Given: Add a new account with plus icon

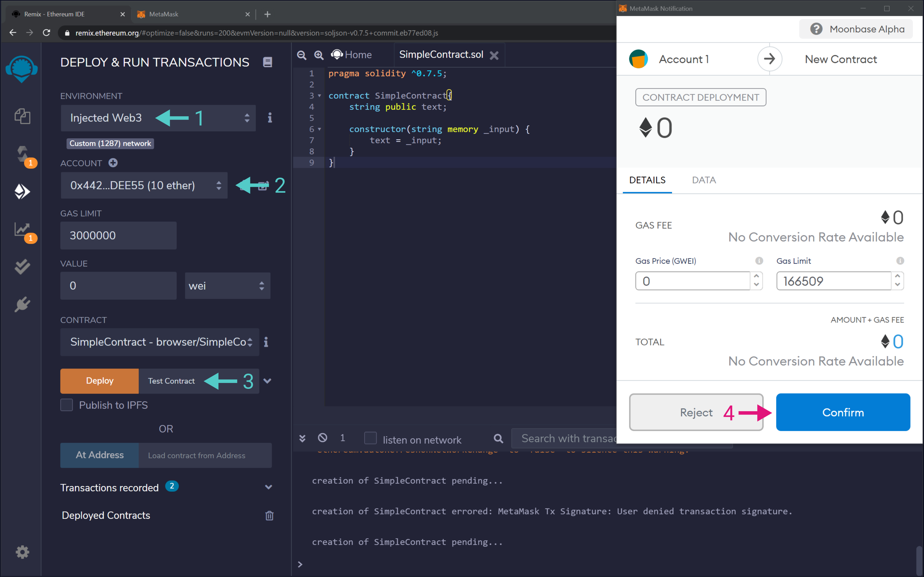Looking at the screenshot, I should pos(113,163).
